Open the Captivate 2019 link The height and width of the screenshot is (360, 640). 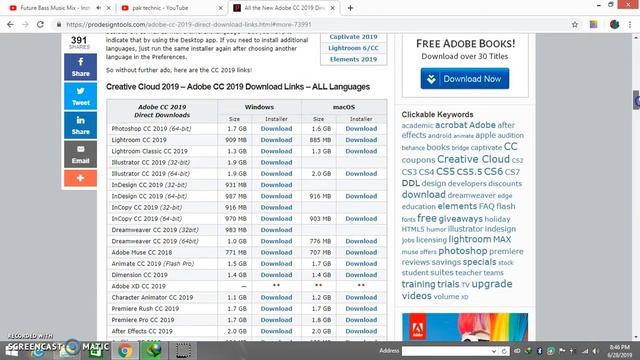(x=353, y=37)
